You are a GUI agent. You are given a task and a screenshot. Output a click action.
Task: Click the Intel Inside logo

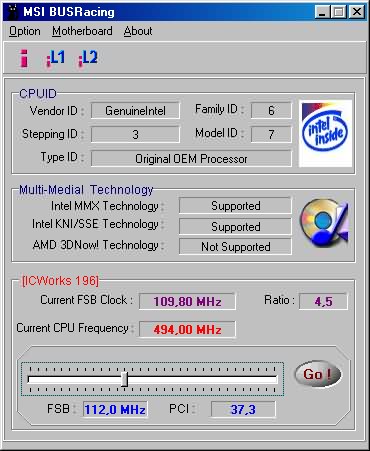325,133
